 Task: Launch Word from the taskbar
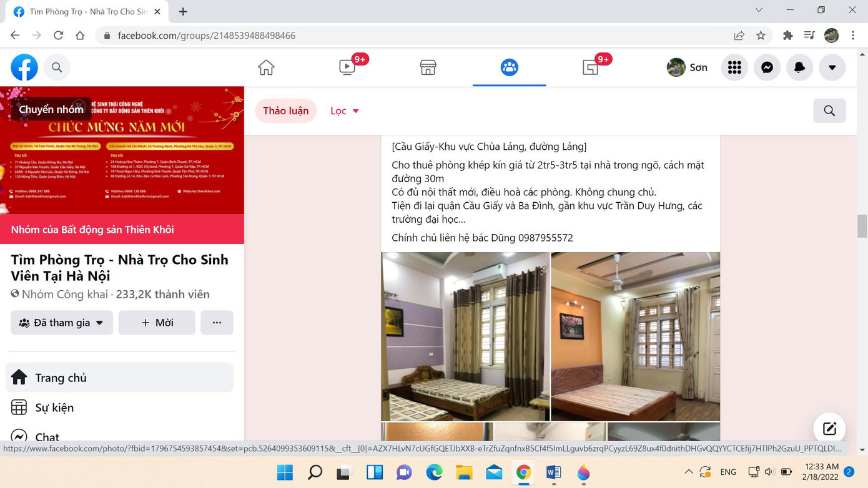click(553, 472)
